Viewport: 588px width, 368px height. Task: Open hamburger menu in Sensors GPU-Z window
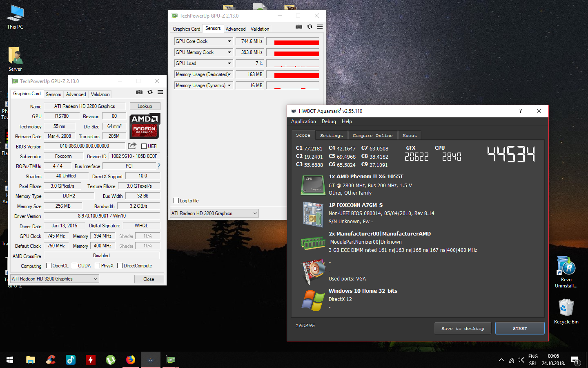320,27
